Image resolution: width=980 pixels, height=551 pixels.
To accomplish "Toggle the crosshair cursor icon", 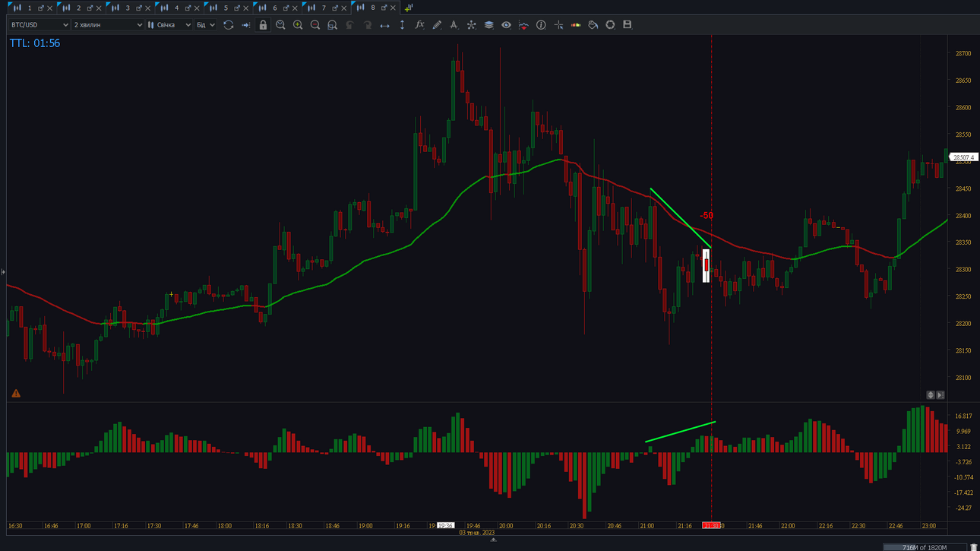I will pyautogui.click(x=558, y=25).
